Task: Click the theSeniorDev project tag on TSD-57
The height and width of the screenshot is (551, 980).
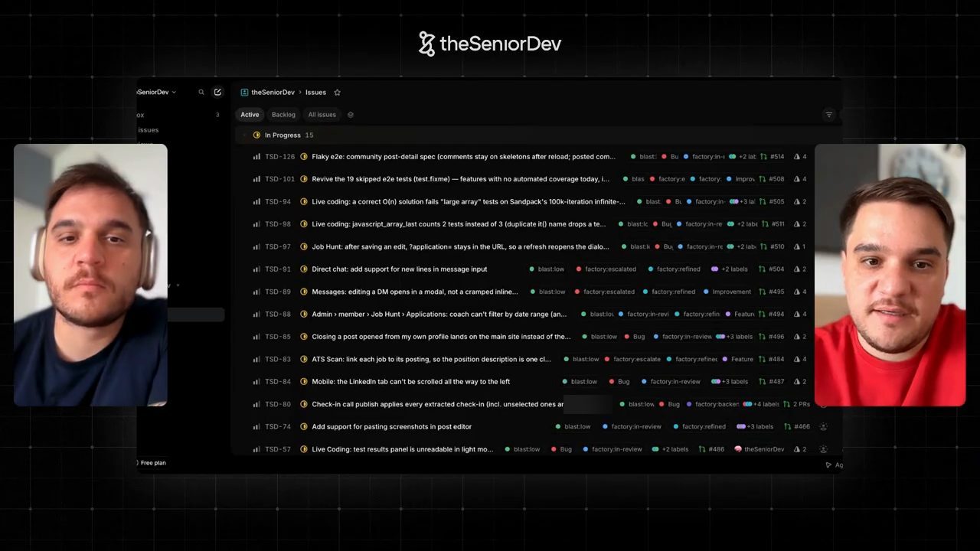Action: [759, 449]
